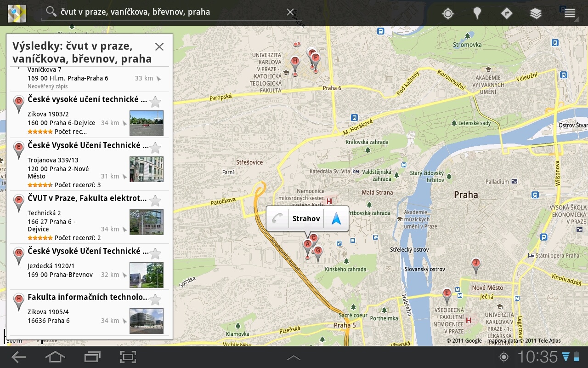588x368 pixels.
Task: Open Street View thumbnail for Zikova 1903/2
Action: (x=147, y=123)
